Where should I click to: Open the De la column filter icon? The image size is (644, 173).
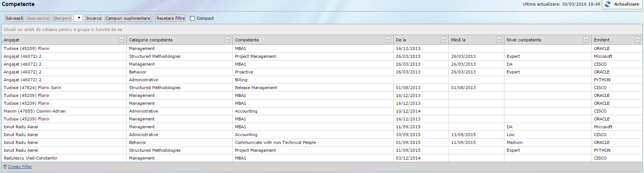[x=443, y=40]
